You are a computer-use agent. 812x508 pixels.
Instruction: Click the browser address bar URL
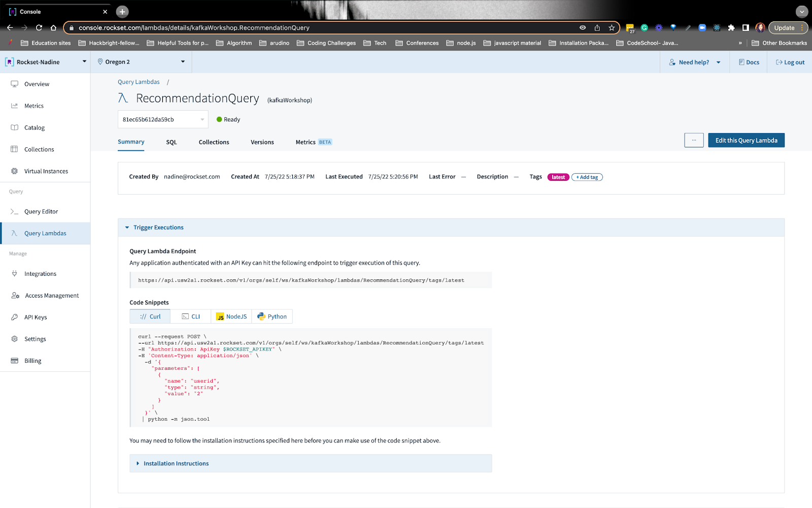coord(194,28)
